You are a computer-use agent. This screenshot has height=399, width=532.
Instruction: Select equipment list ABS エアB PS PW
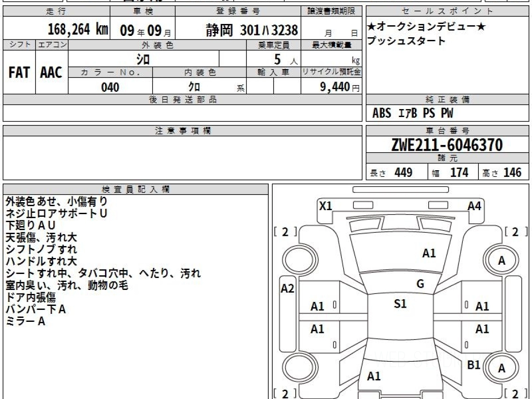413,114
